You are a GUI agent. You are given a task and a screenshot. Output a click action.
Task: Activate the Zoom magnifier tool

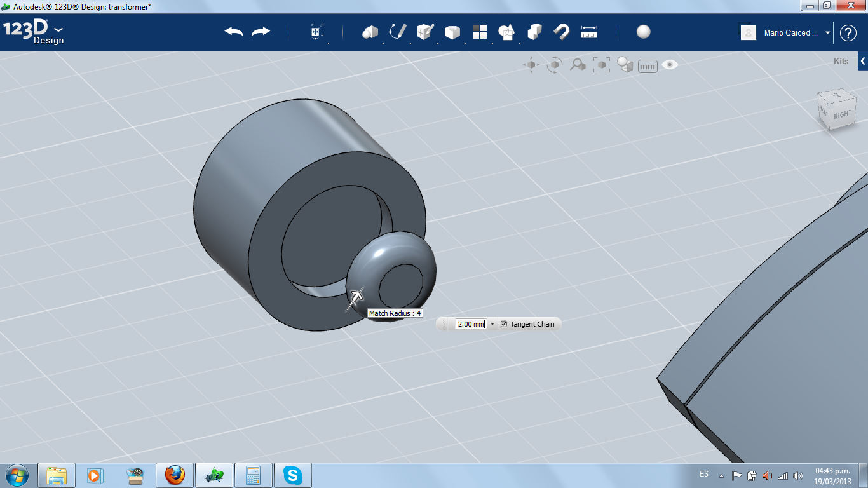[578, 65]
